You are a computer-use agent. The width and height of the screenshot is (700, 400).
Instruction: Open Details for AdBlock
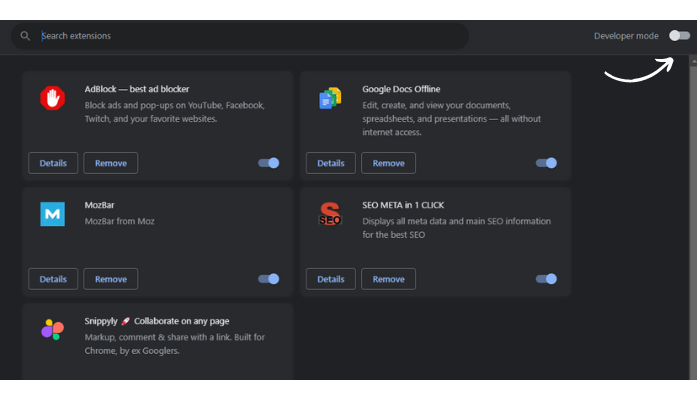tap(53, 163)
